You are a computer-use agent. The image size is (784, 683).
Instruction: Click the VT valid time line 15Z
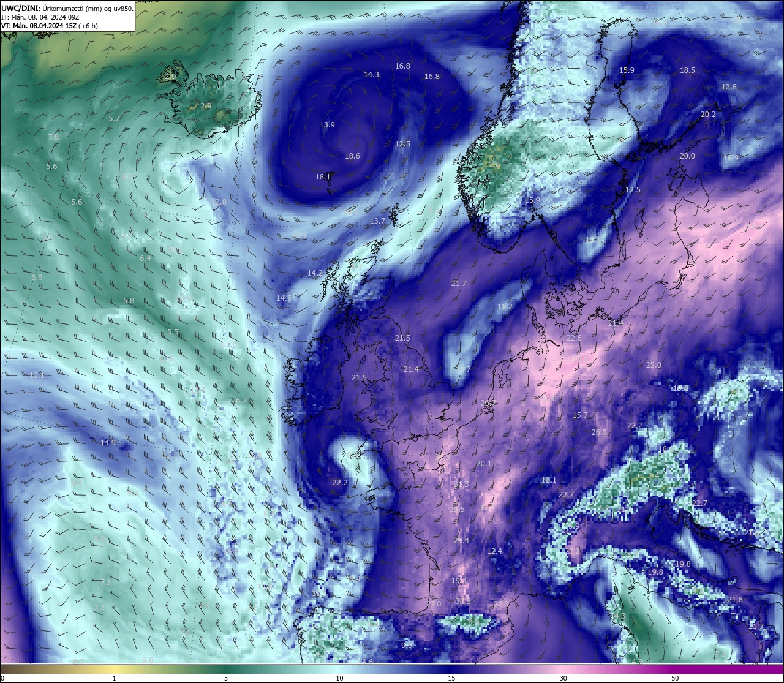[x=49, y=26]
